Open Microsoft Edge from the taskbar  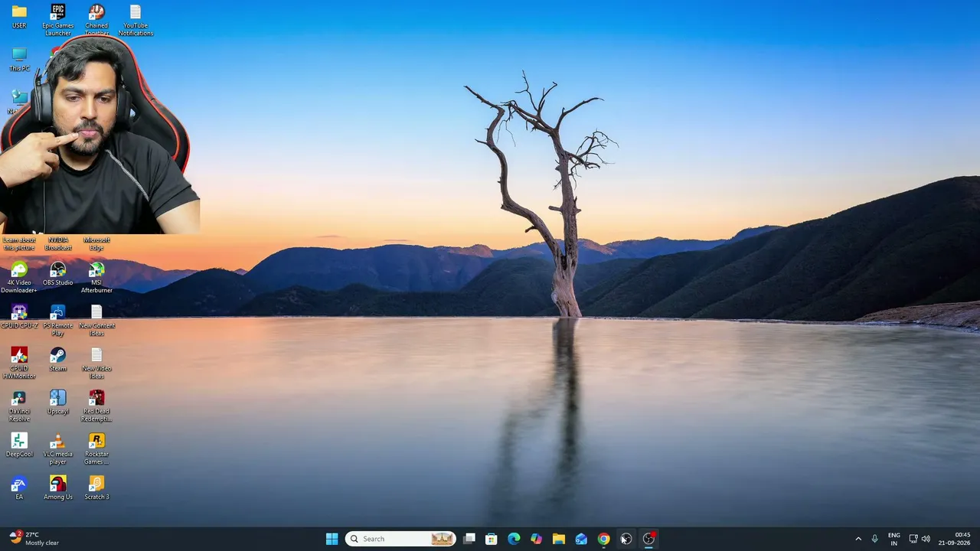click(514, 539)
